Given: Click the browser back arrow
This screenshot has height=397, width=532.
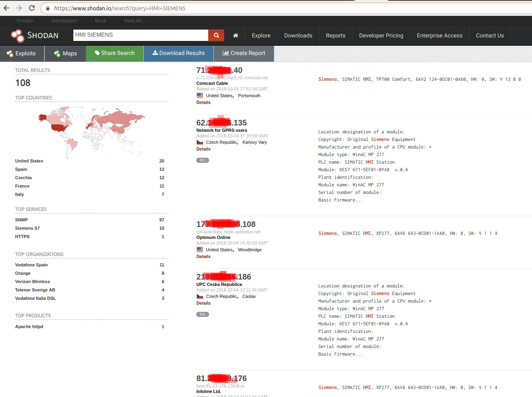Looking at the screenshot, I should [x=6, y=8].
